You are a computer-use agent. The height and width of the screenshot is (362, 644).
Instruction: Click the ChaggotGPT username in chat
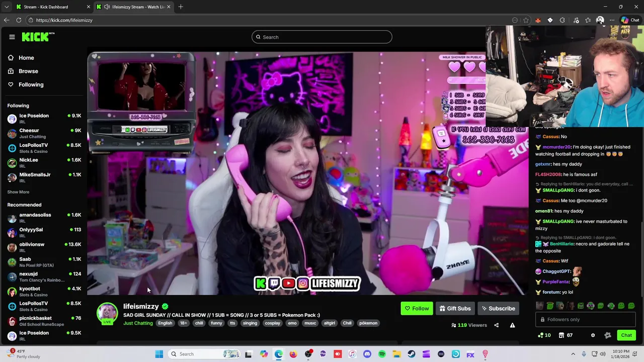[x=556, y=271]
